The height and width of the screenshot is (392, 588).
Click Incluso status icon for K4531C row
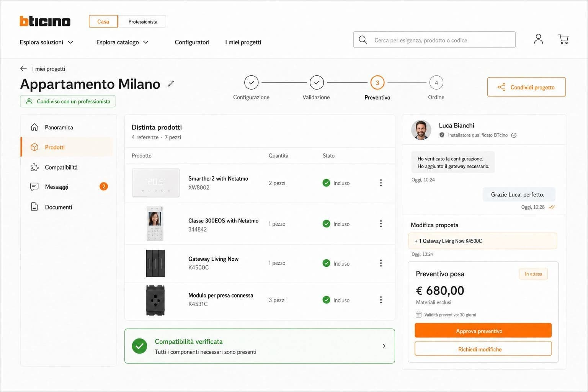click(x=326, y=300)
